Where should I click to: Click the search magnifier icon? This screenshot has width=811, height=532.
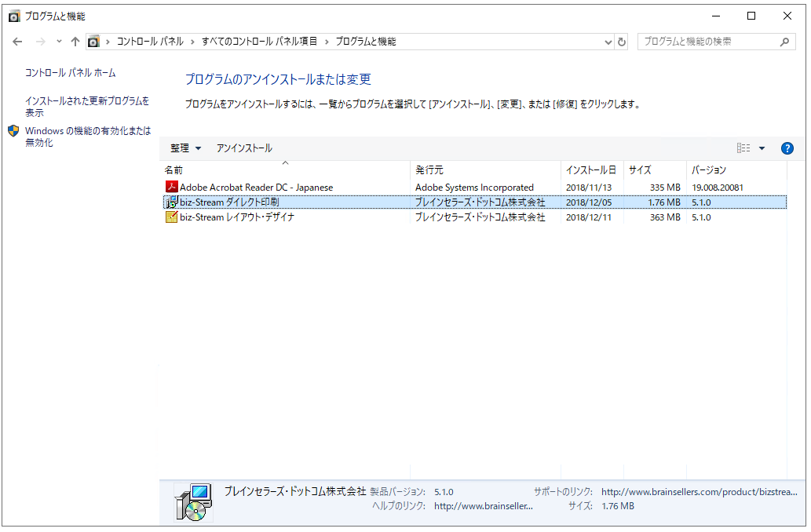tap(784, 42)
